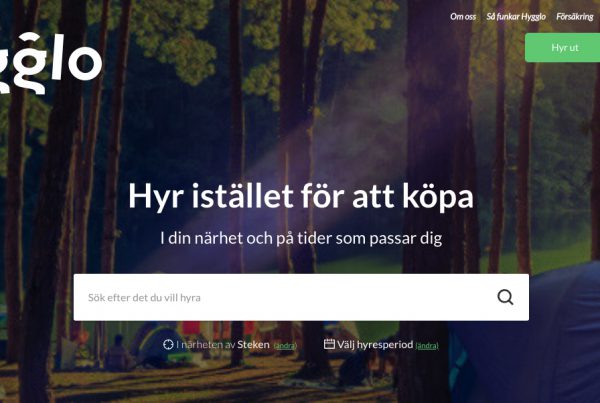Screen dimensions: 600x403
Task: Click the Hygglo logo
Action: pos(51,63)
